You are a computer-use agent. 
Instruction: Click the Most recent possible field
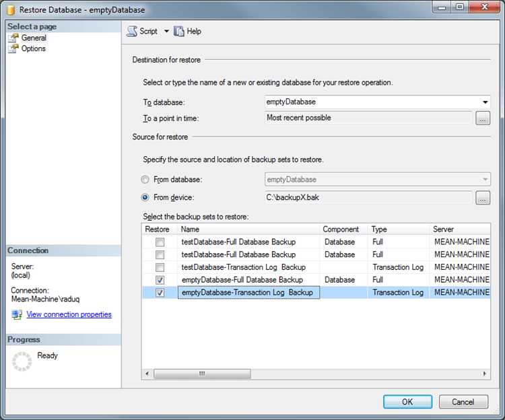coord(368,118)
